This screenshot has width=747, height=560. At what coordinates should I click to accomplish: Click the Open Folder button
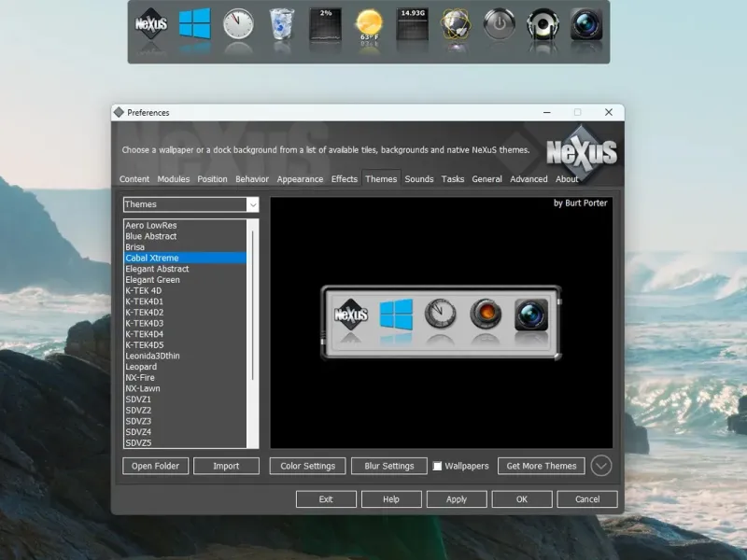point(155,466)
